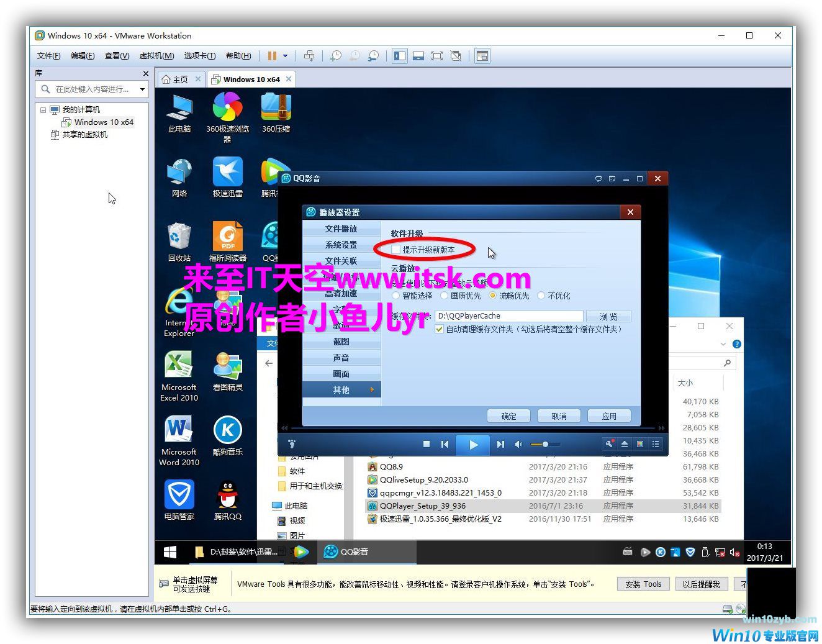Select the 回收站 recycle bin icon
The image size is (822, 644).
pyautogui.click(x=179, y=242)
